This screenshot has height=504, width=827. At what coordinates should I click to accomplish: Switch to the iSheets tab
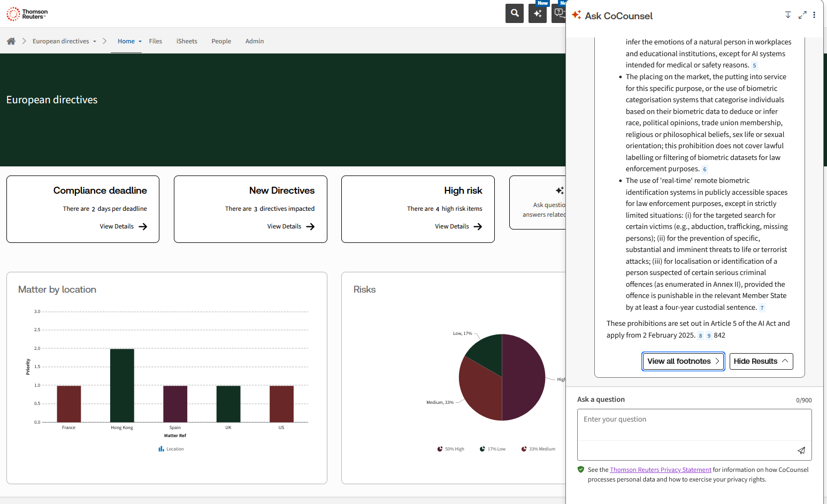pos(187,41)
